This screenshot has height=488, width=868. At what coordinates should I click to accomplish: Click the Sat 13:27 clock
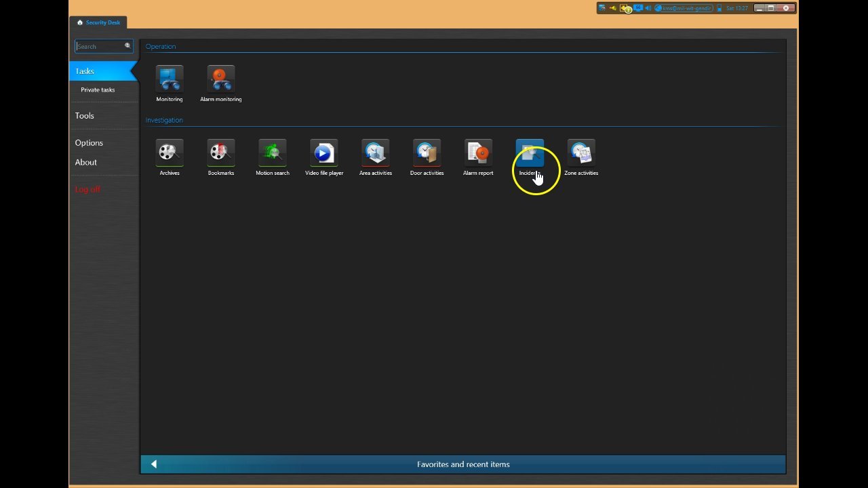click(736, 8)
